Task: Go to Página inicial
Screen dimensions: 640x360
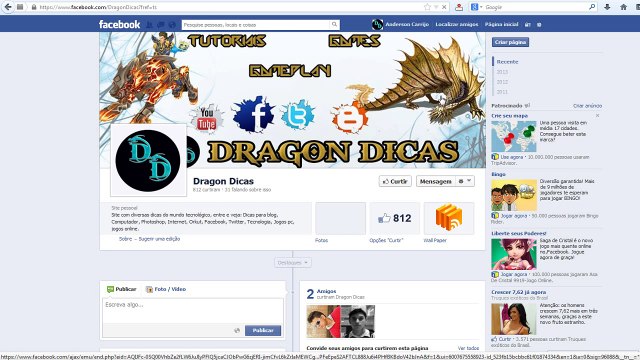Action: click(x=502, y=24)
